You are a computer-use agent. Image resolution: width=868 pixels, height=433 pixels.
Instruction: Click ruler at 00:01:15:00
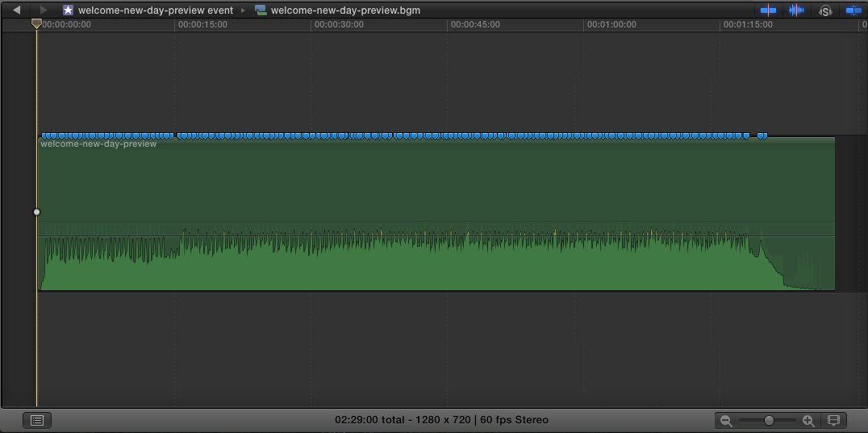(748, 24)
